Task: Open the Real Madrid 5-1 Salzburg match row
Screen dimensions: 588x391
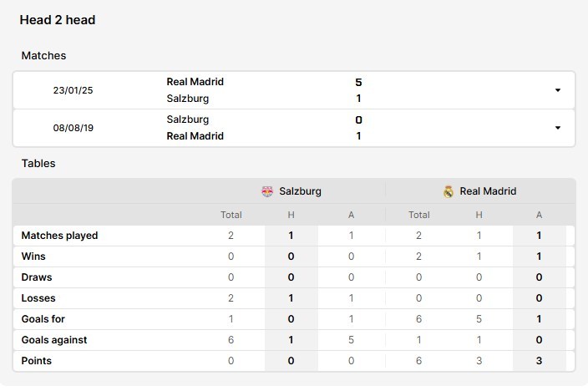Action: (294, 90)
